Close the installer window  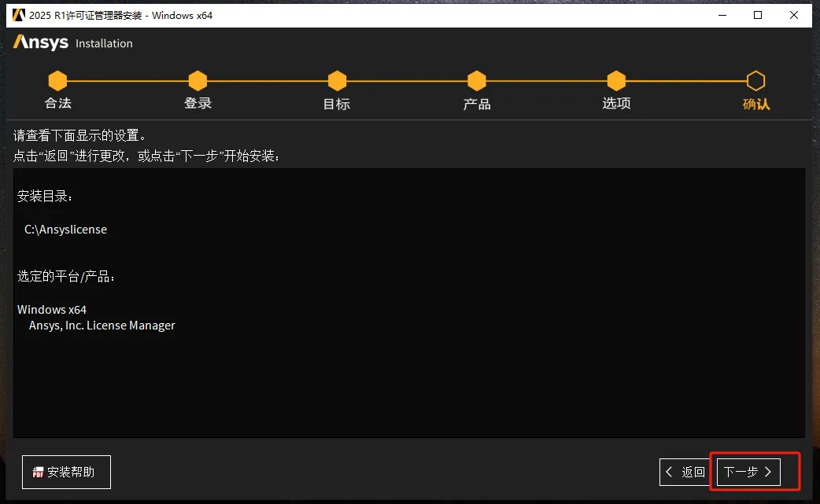794,15
